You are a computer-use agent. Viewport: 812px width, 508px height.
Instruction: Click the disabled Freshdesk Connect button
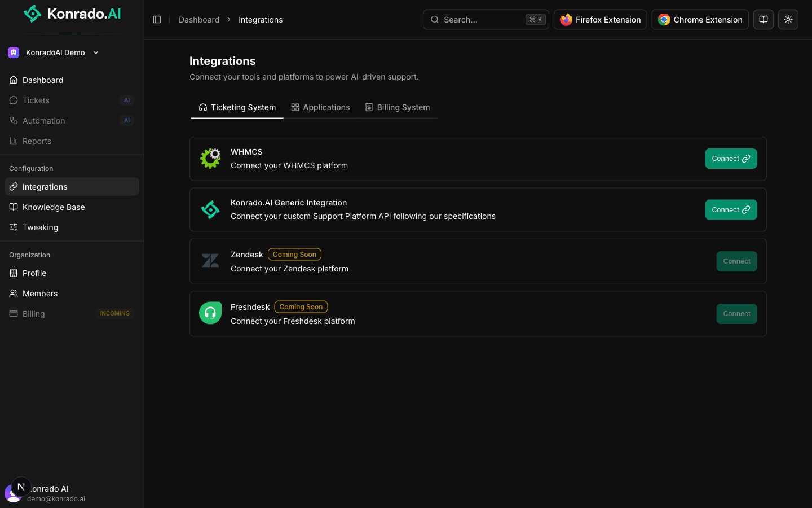point(736,314)
